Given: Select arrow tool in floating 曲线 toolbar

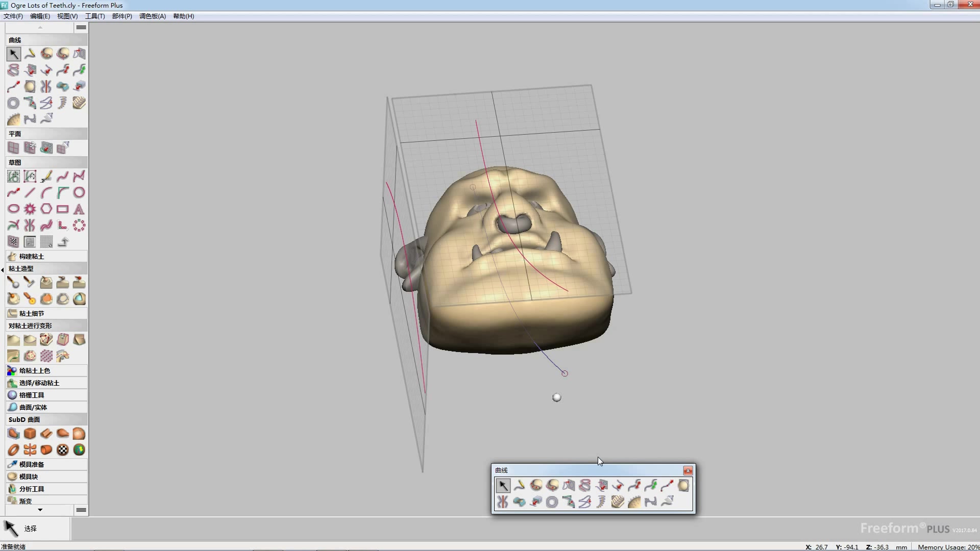Looking at the screenshot, I should click(x=503, y=486).
